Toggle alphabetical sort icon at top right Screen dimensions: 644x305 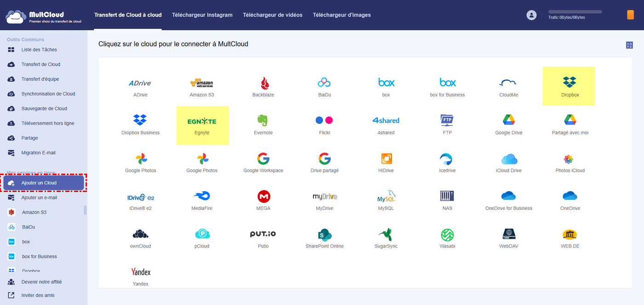coord(629,45)
